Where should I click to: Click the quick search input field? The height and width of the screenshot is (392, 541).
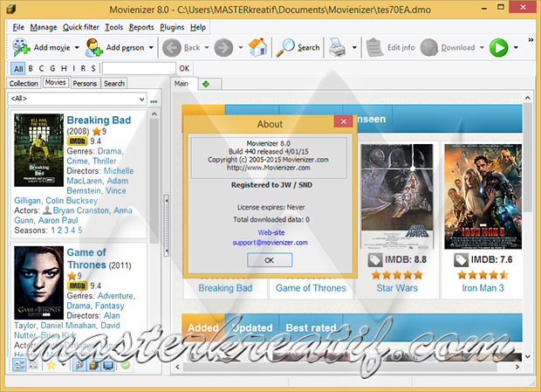[139, 68]
